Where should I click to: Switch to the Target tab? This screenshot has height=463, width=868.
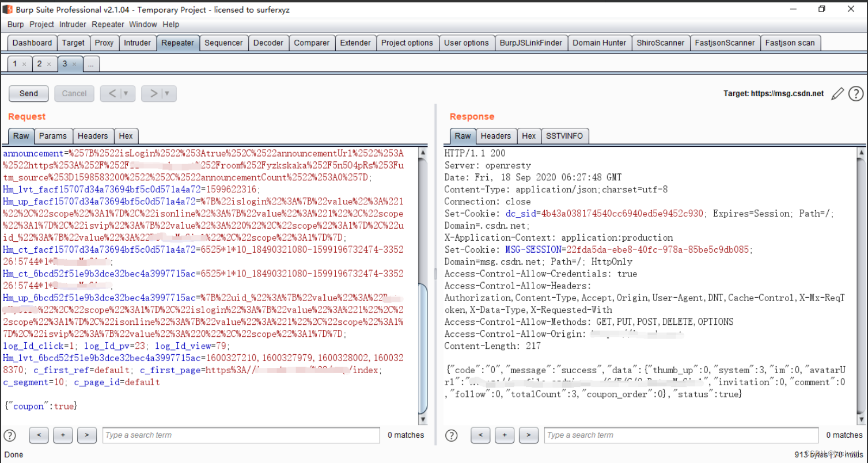[x=73, y=43]
